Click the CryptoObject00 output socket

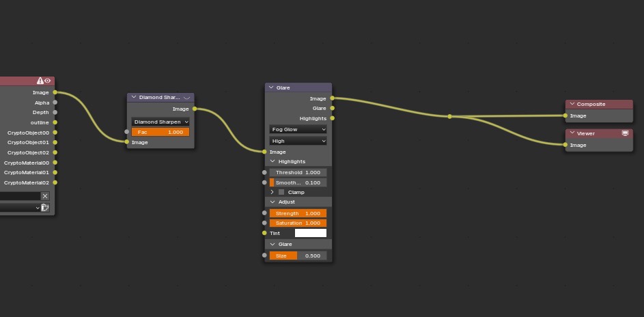coord(55,133)
